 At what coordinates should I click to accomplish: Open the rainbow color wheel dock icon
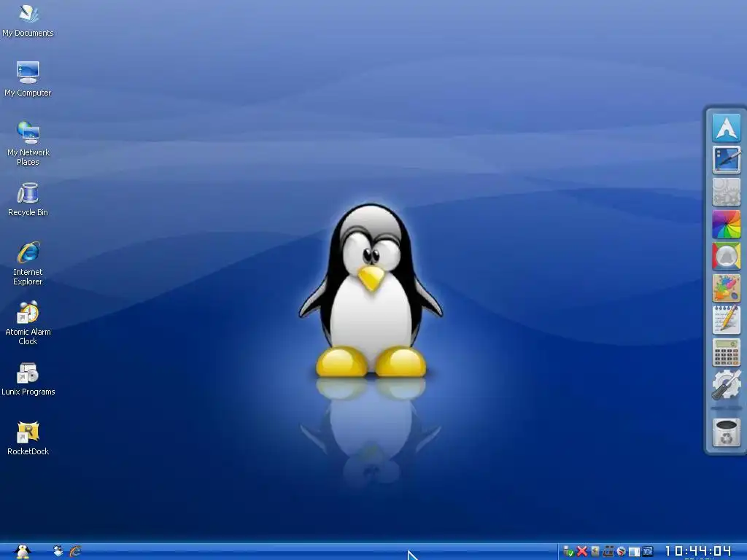point(726,224)
